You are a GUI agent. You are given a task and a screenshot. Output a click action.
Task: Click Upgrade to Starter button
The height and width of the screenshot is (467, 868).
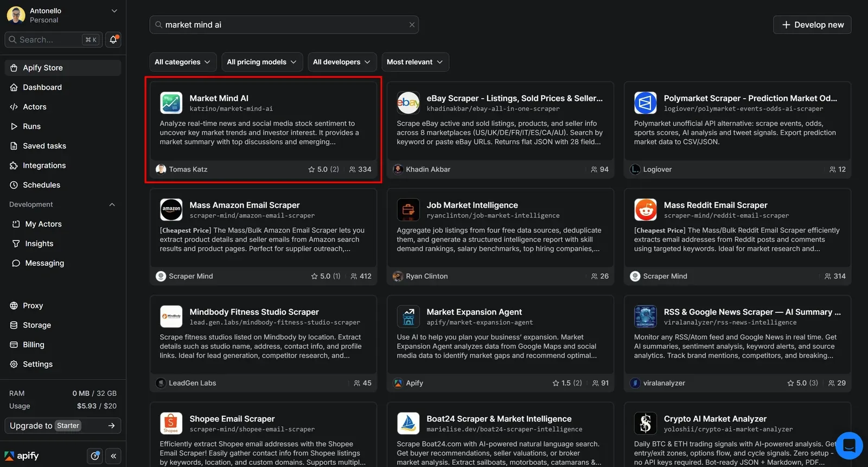[x=63, y=426]
